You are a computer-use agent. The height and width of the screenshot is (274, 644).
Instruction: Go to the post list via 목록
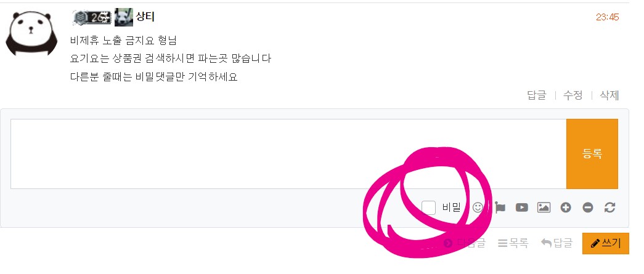point(513,243)
